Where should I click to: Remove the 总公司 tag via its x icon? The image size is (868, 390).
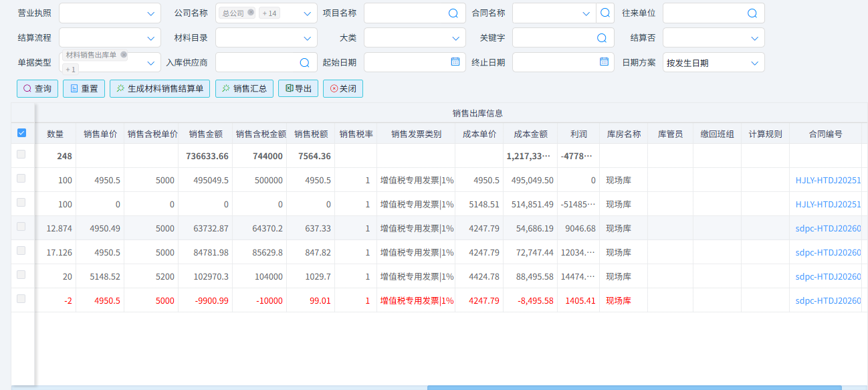point(250,12)
